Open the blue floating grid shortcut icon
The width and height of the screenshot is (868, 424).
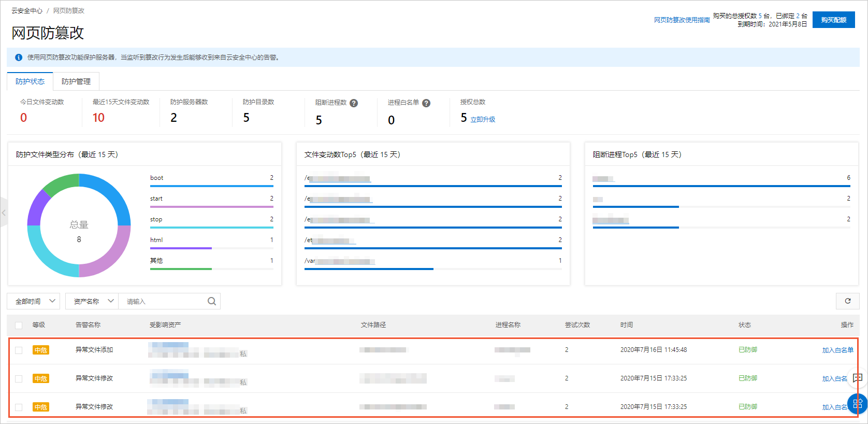click(858, 404)
